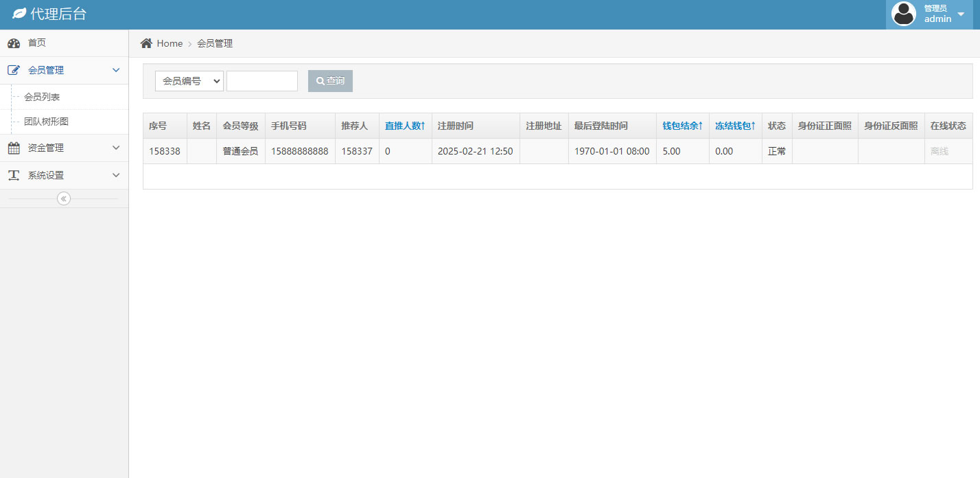Click the Home breadcrumb link
The height and width of the screenshot is (478, 980).
click(x=170, y=43)
